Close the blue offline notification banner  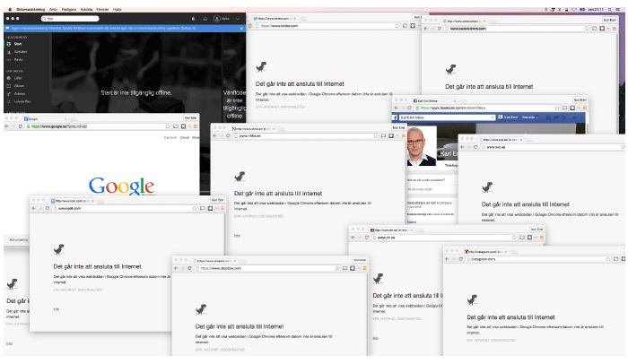[240, 28]
